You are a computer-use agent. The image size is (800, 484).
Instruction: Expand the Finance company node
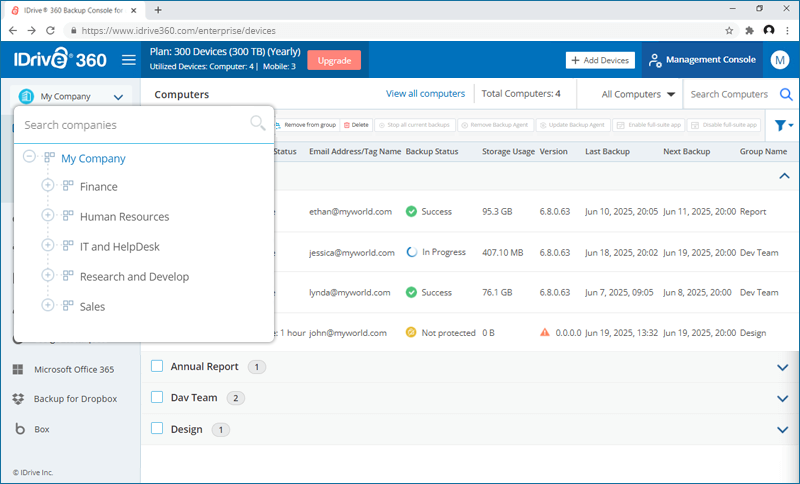48,187
